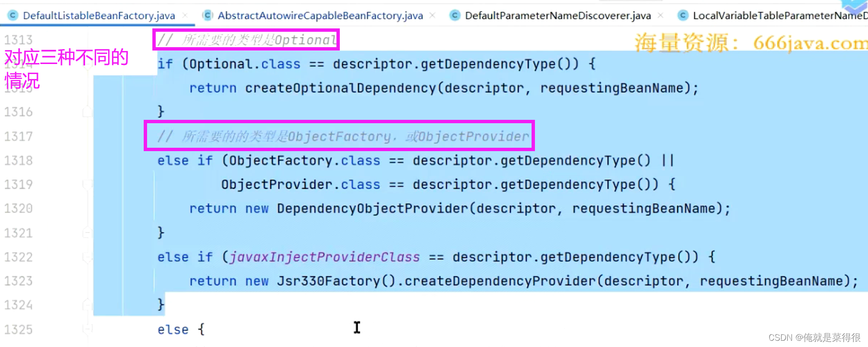868x347 pixels.
Task: Open LocalVariableTableParameterName tab
Action: click(x=780, y=15)
